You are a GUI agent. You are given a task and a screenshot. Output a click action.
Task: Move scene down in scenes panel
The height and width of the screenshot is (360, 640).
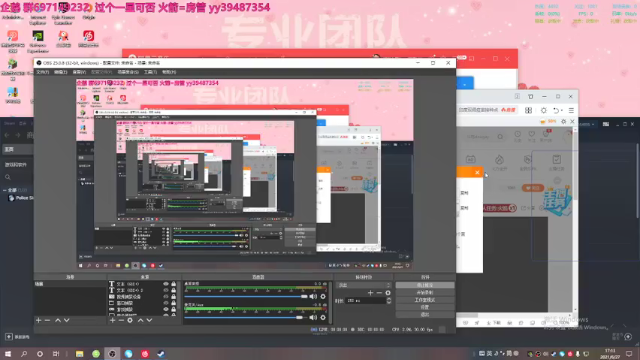pyautogui.click(x=67, y=320)
